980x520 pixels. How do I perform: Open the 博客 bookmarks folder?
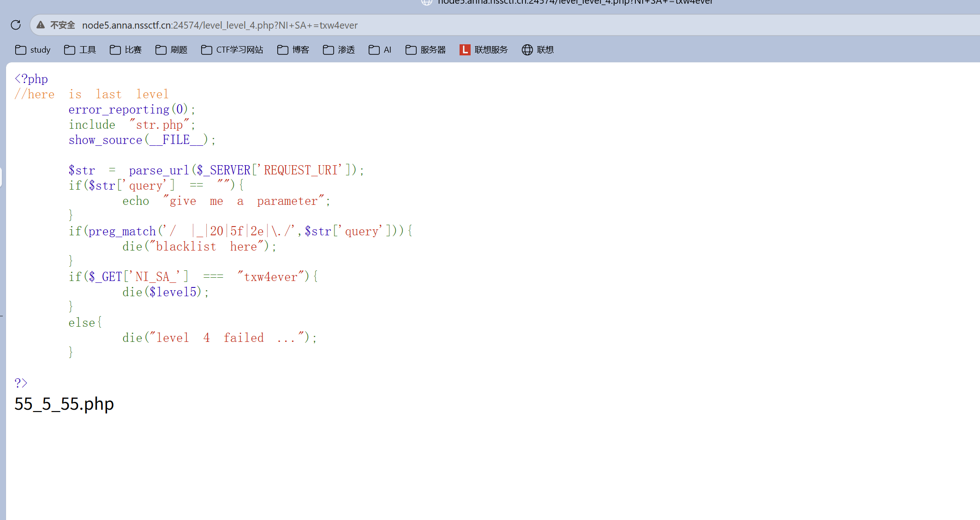293,50
